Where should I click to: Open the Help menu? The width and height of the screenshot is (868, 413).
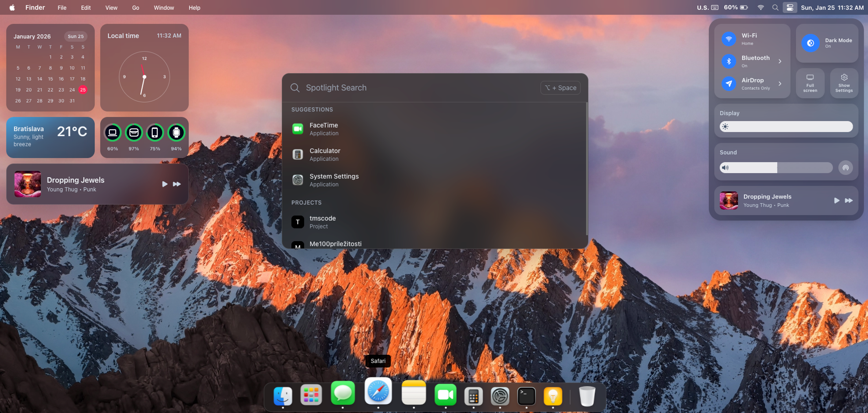pyautogui.click(x=194, y=8)
